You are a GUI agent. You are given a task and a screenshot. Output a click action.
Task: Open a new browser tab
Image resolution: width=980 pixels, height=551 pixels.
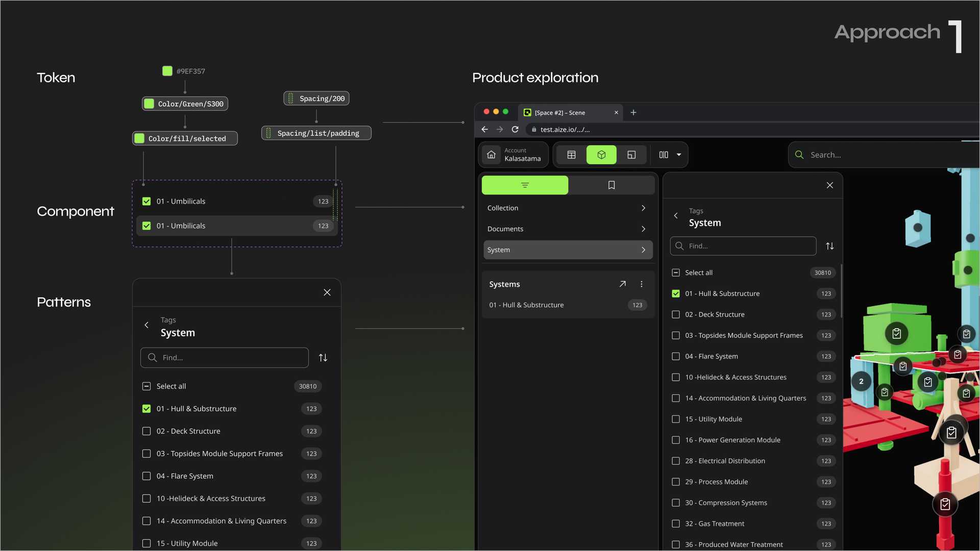coord(633,112)
